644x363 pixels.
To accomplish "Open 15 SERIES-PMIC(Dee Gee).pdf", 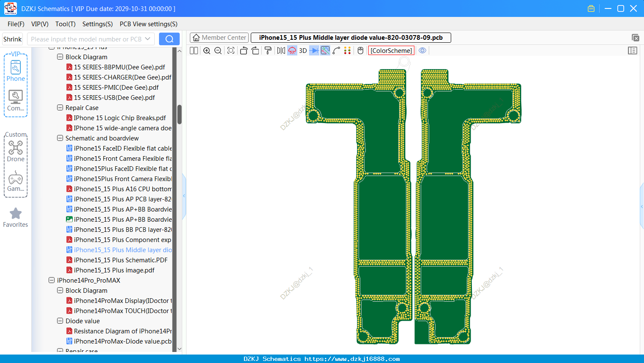I will tap(112, 87).
